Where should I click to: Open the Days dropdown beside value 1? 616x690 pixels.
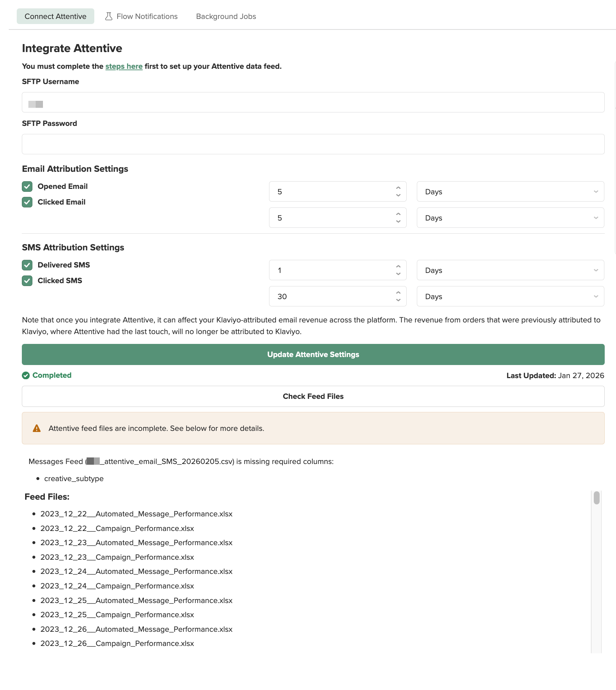(510, 270)
